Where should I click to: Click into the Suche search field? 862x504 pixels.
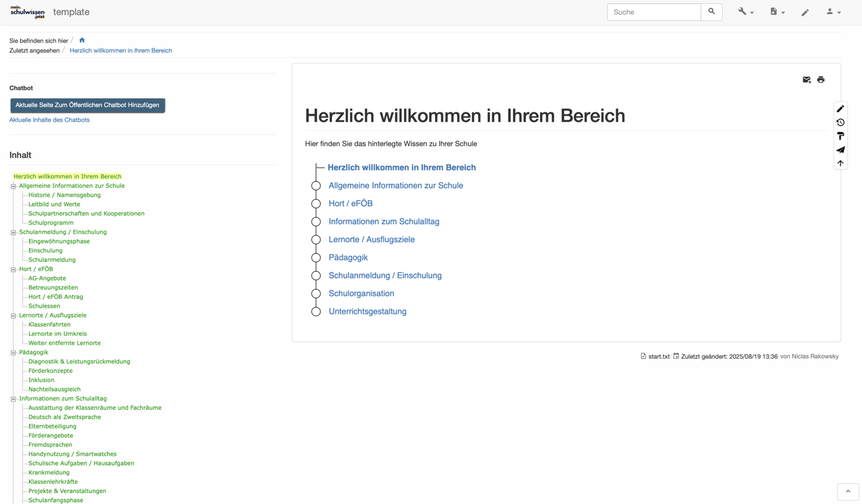coord(653,12)
